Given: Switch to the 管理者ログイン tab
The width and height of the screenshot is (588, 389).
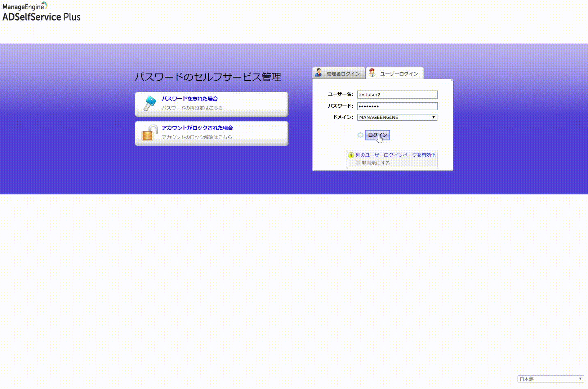Looking at the screenshot, I should pyautogui.click(x=339, y=73).
